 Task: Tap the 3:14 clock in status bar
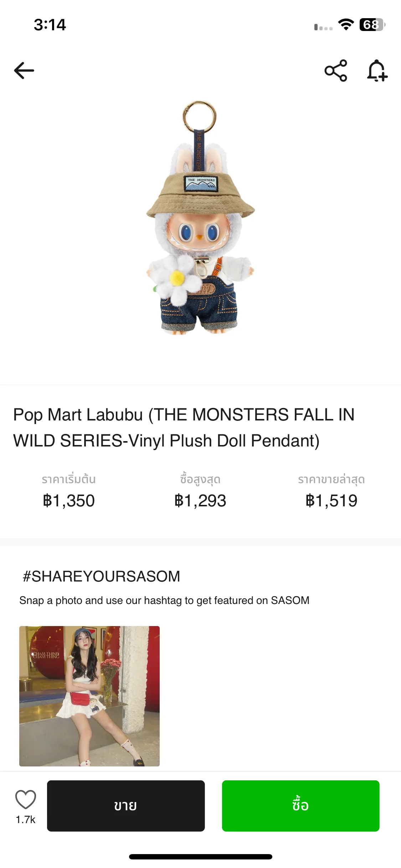pos(50,25)
